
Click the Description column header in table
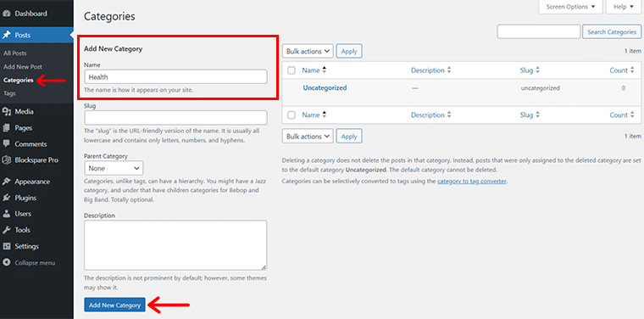[x=428, y=70]
